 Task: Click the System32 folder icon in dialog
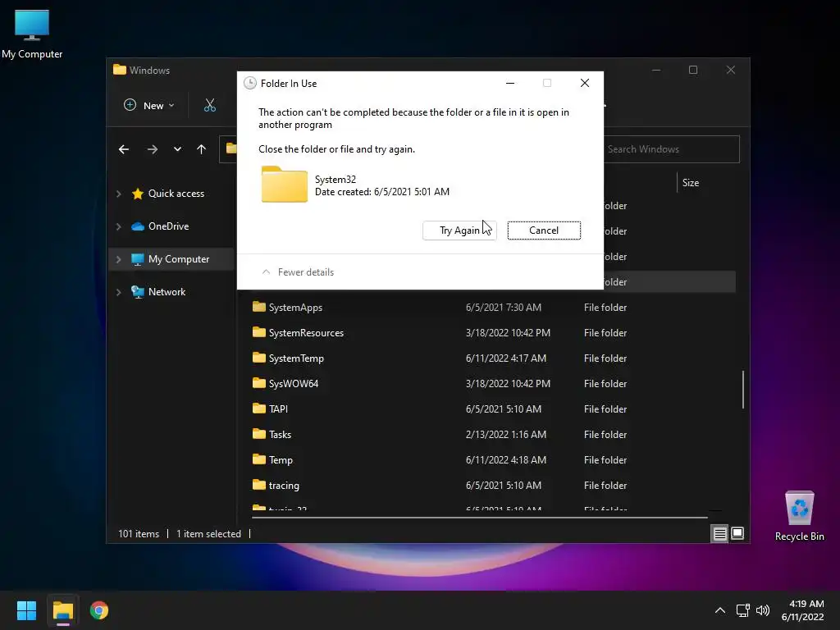(x=285, y=185)
